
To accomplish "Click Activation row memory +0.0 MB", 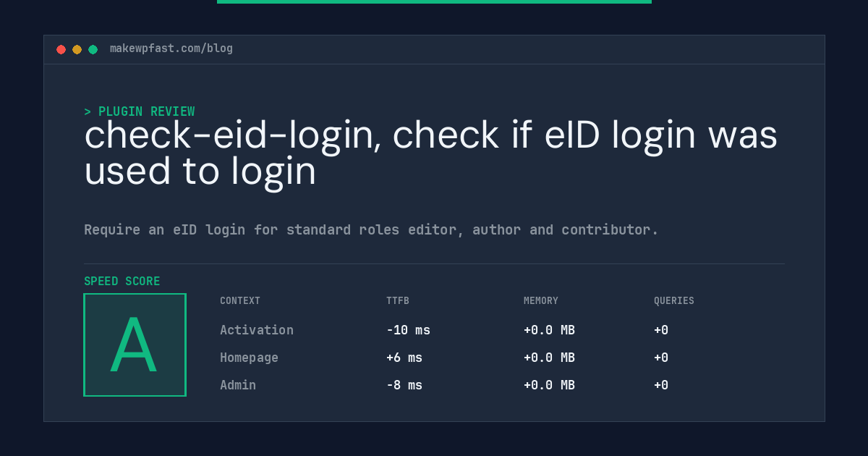I will [549, 330].
